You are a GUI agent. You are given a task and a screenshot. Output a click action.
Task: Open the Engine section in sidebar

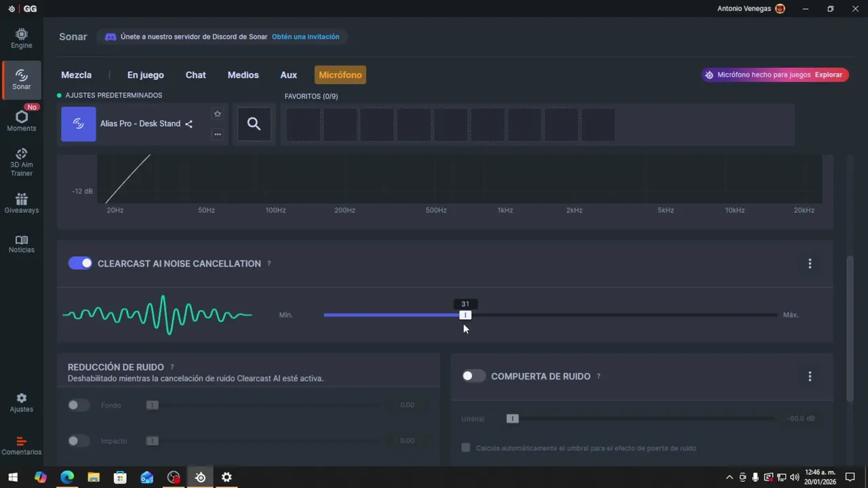pyautogui.click(x=21, y=39)
